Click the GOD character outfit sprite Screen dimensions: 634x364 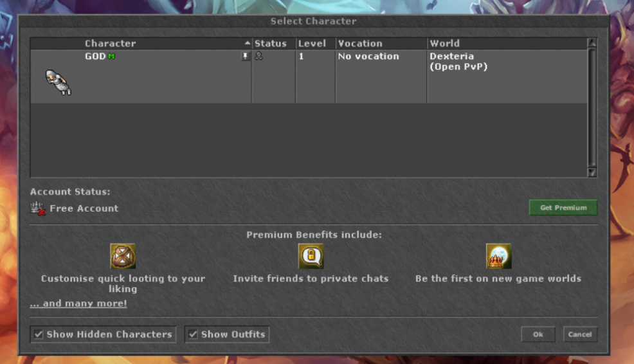coord(59,82)
